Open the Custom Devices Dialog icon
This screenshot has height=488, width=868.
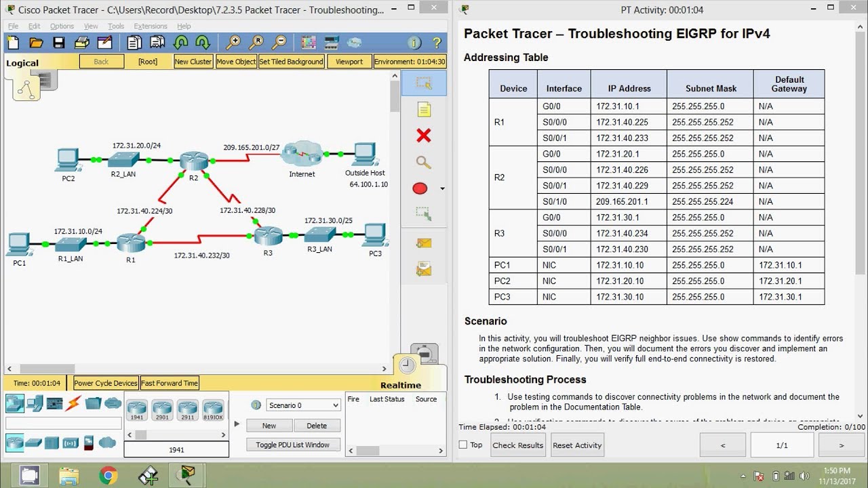coord(332,43)
